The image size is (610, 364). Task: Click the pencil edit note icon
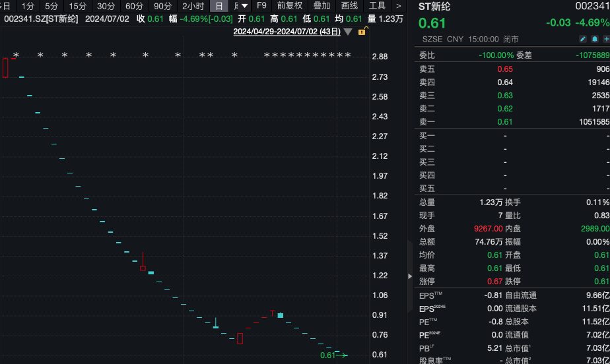tap(584, 39)
